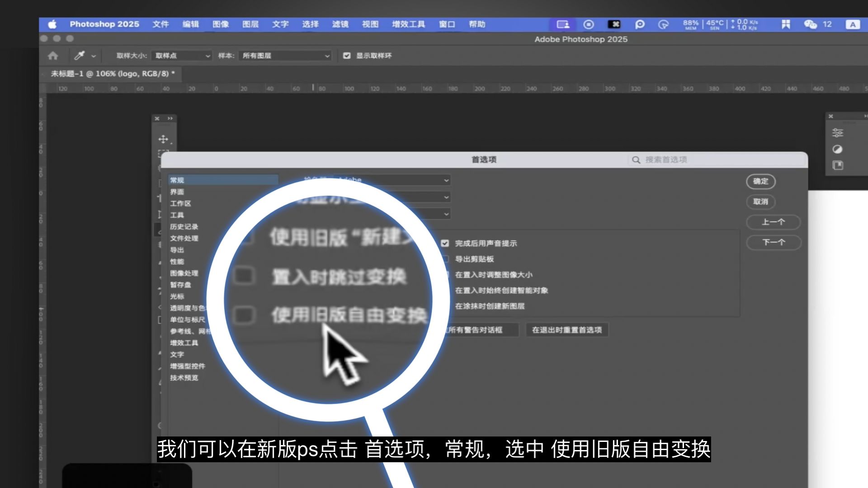868x488 pixels.
Task: Click the 取消 button
Action: (x=761, y=202)
